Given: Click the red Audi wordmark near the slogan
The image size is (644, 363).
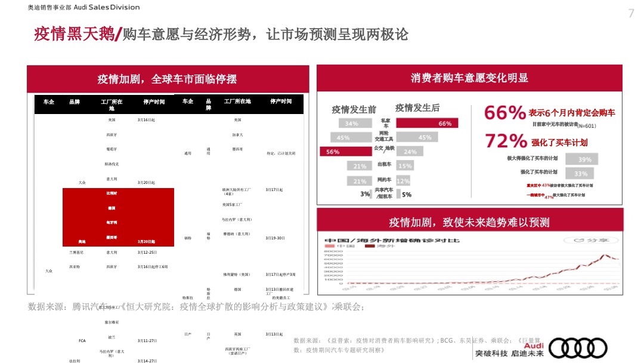Looking at the screenshot, I should 533,344.
